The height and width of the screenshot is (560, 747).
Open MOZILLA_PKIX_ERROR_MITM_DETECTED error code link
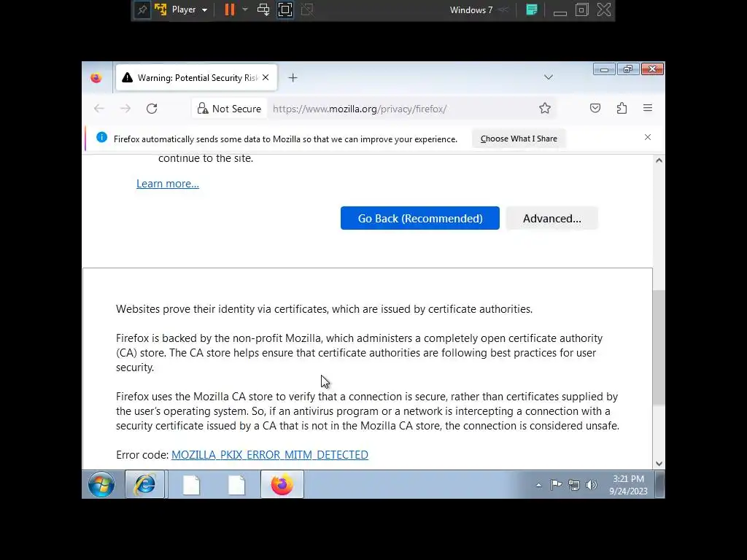tap(270, 455)
